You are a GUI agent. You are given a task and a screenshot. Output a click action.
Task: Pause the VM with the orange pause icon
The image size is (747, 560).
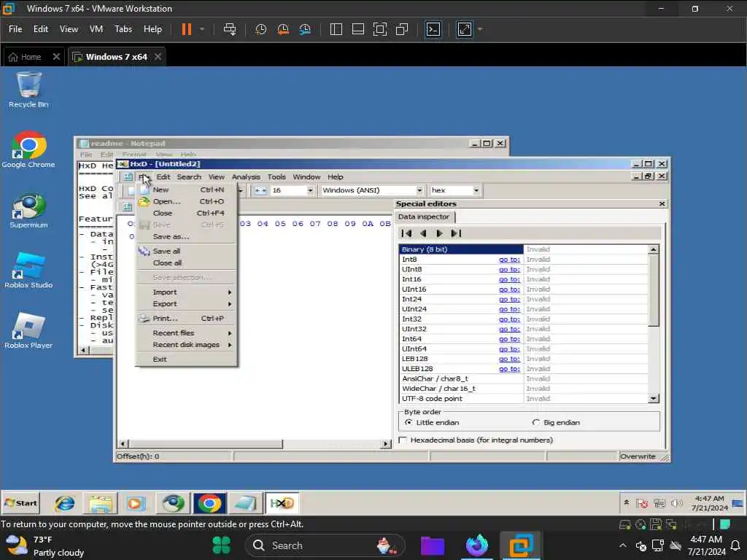(x=186, y=29)
